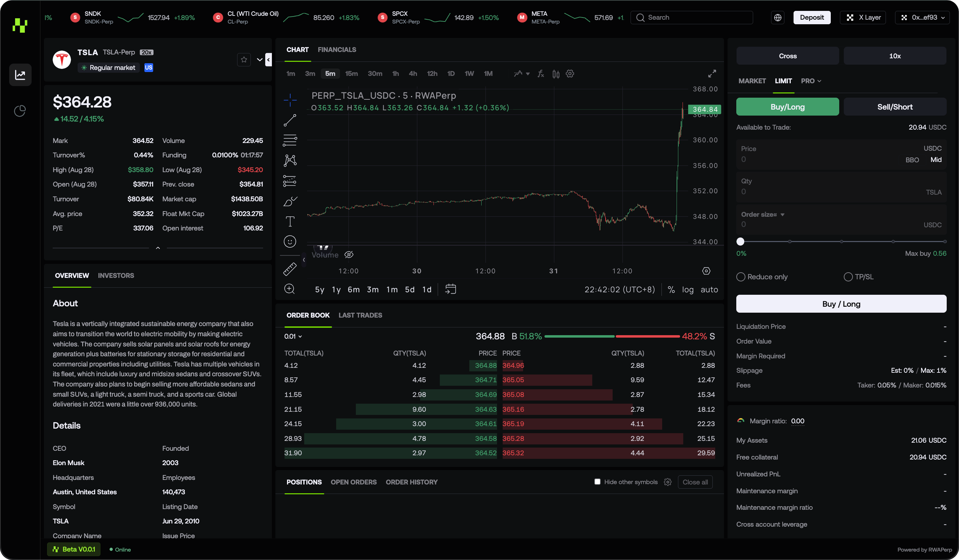959x560 pixels.
Task: Focus the Qty TSLA input field
Action: click(x=841, y=187)
